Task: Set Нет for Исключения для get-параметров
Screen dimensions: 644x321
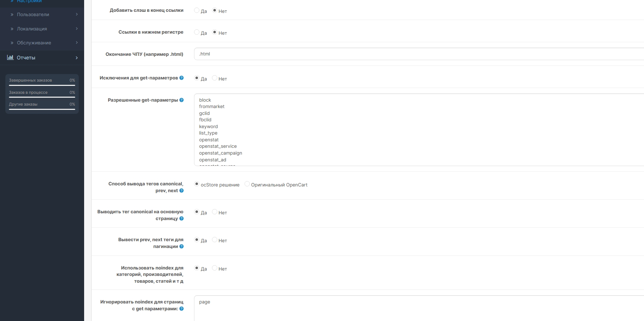Action: click(x=214, y=78)
